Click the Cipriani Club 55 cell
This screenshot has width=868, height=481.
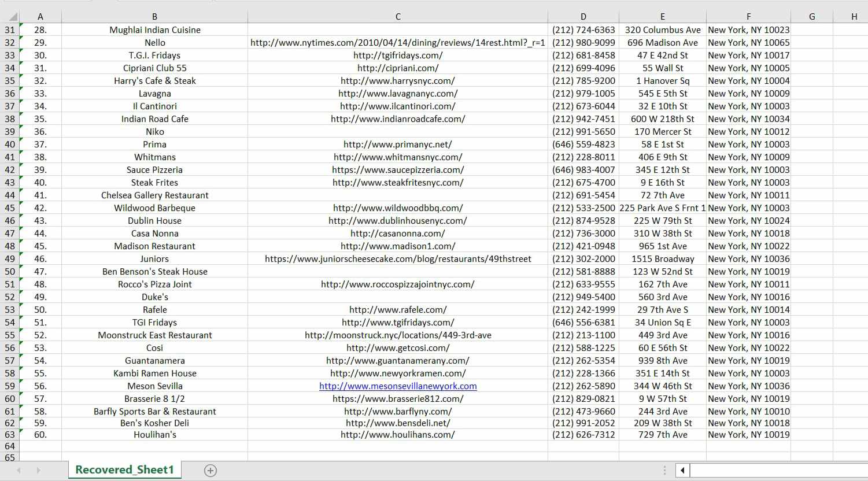155,68
